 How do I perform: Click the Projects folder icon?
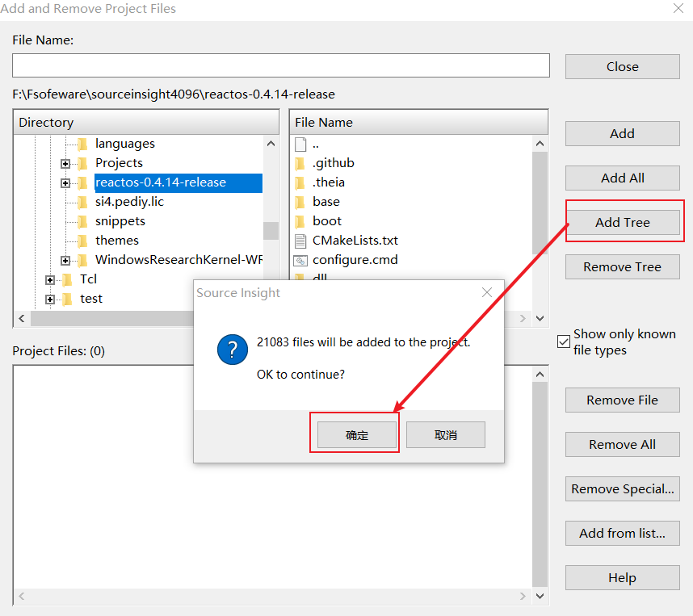click(82, 163)
